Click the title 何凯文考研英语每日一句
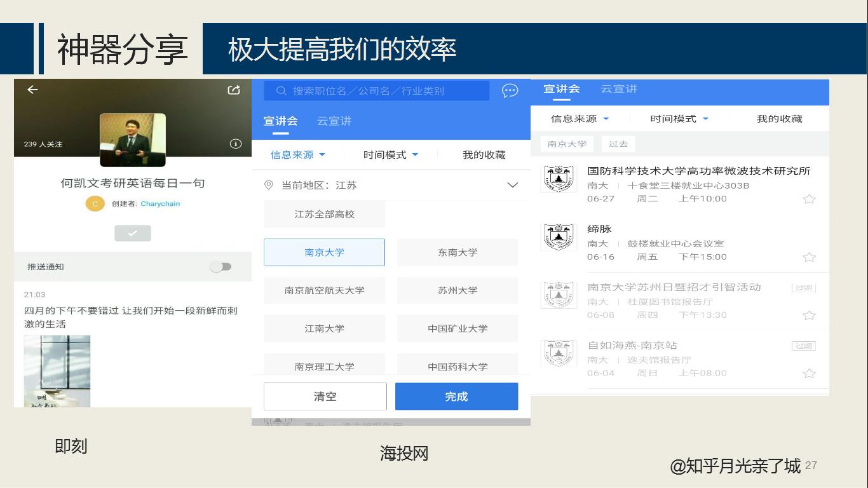868x488 pixels. point(133,183)
